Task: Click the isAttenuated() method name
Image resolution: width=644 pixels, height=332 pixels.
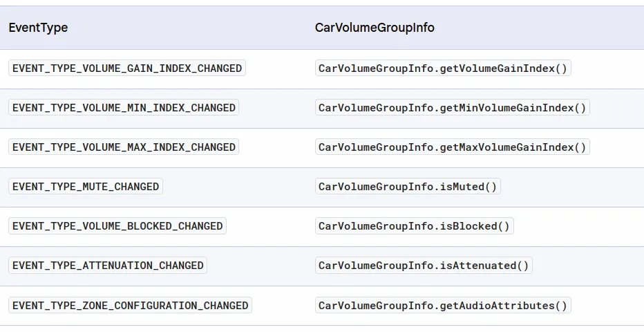Action: click(x=484, y=266)
